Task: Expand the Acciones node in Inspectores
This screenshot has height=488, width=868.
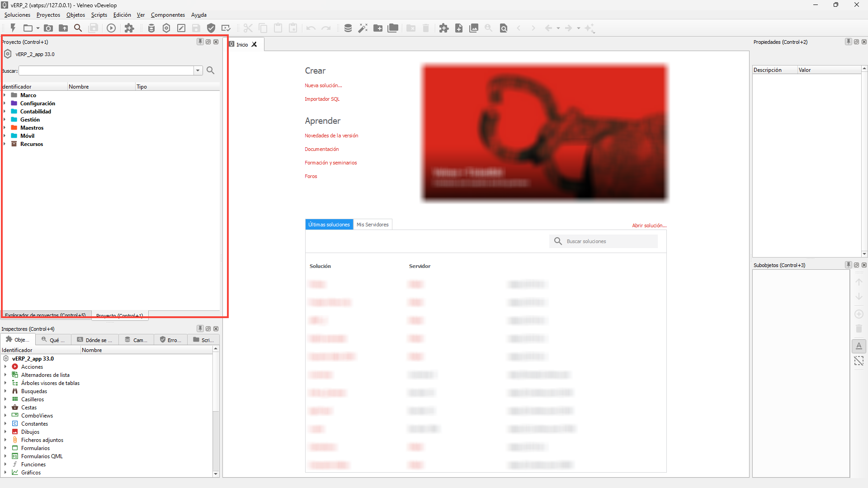Action: point(5,367)
